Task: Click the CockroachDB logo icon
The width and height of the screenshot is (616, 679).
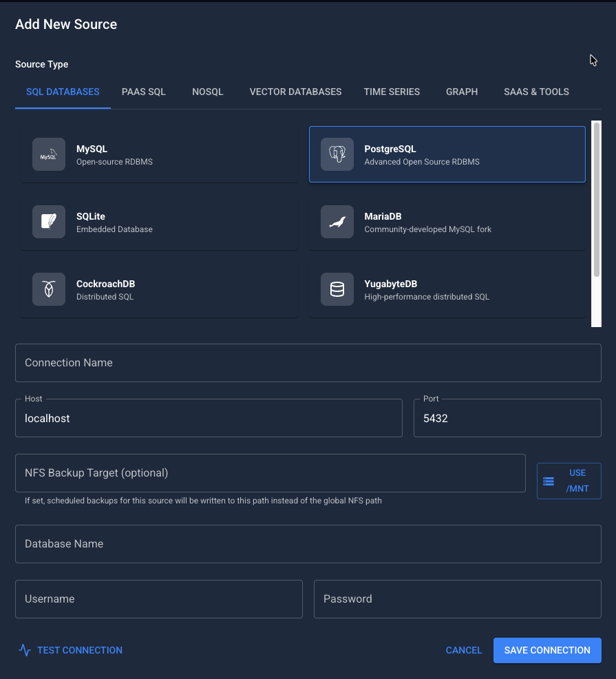Action: coord(48,289)
